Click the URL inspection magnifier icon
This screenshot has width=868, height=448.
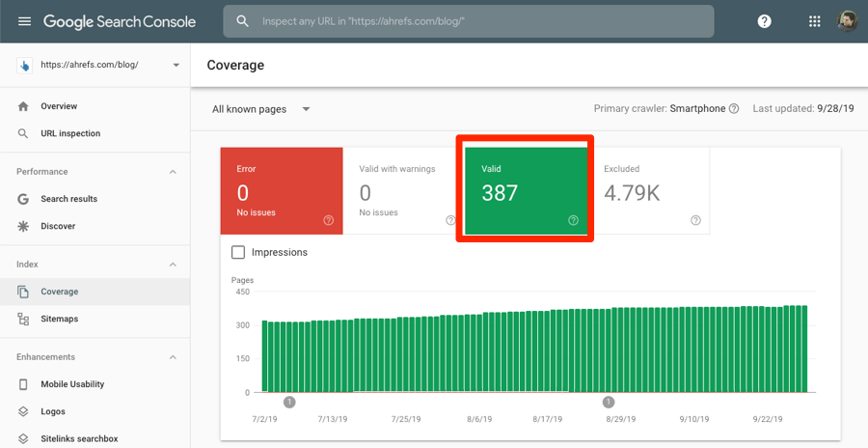coord(23,133)
